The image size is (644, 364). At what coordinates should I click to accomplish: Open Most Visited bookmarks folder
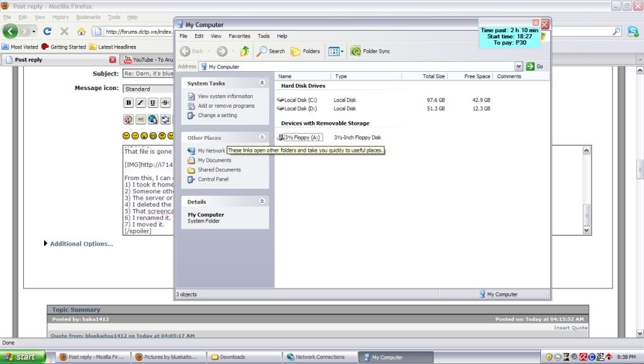click(x=20, y=47)
